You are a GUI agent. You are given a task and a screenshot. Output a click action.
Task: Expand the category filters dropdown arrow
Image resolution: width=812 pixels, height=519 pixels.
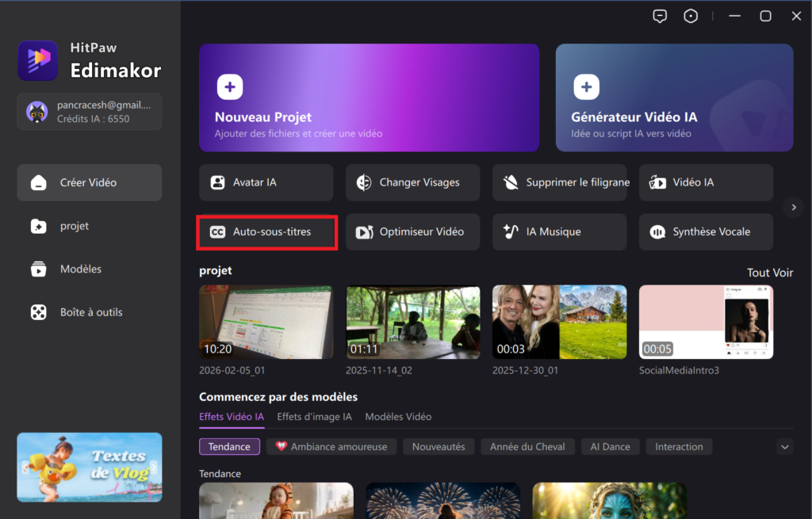[x=785, y=447]
